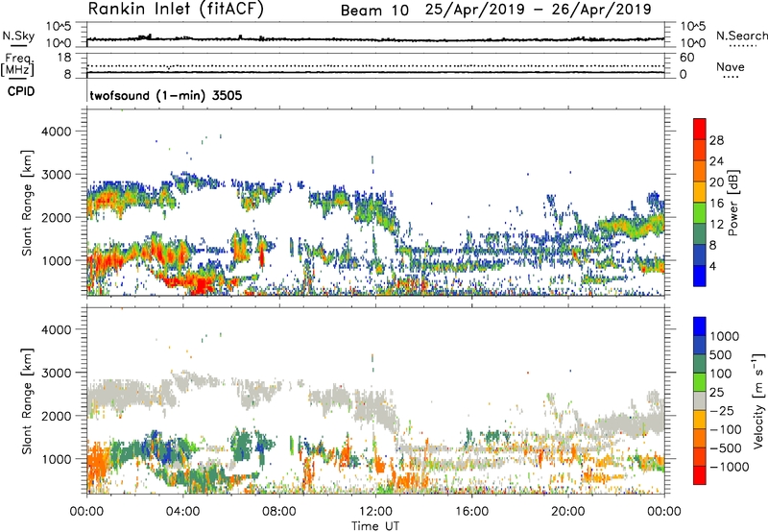Click the "2000" tick of the power panel
Image resolution: width=768 pixels, height=532 pixels.
(x=57, y=217)
